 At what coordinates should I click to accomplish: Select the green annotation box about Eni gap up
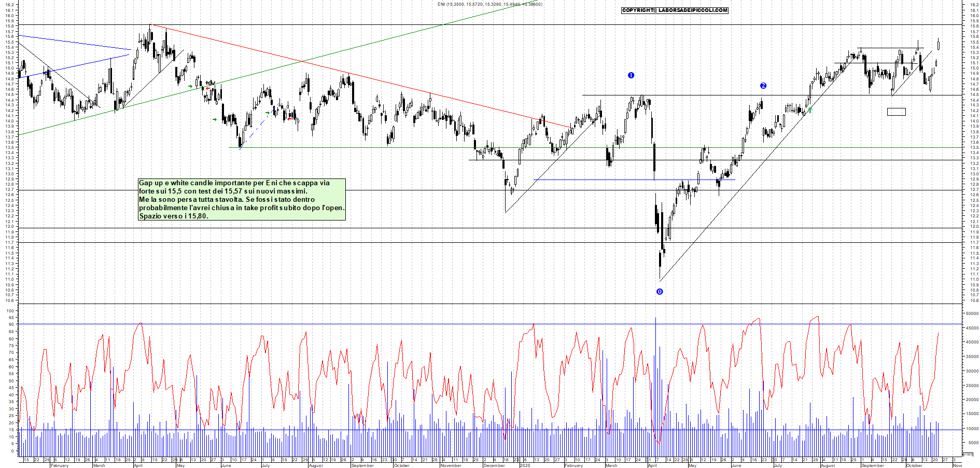[242, 200]
